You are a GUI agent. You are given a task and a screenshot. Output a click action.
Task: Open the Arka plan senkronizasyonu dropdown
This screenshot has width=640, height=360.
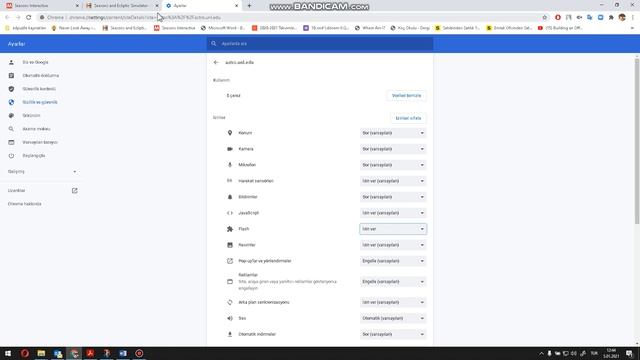[x=393, y=302]
